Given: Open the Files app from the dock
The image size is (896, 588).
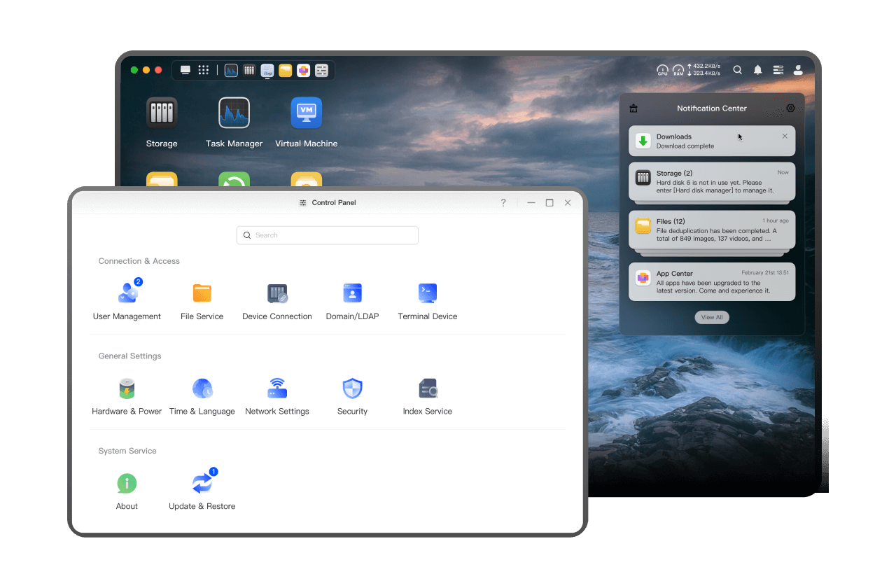Looking at the screenshot, I should click(285, 70).
